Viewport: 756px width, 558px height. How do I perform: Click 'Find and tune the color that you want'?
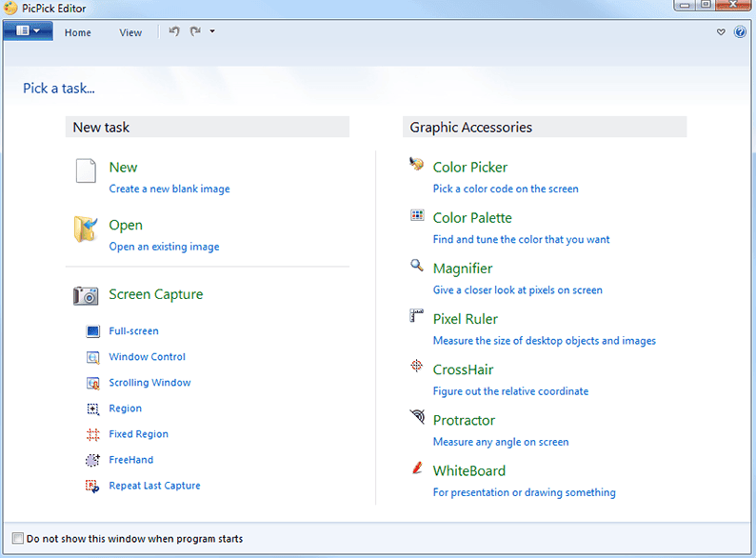(x=521, y=240)
